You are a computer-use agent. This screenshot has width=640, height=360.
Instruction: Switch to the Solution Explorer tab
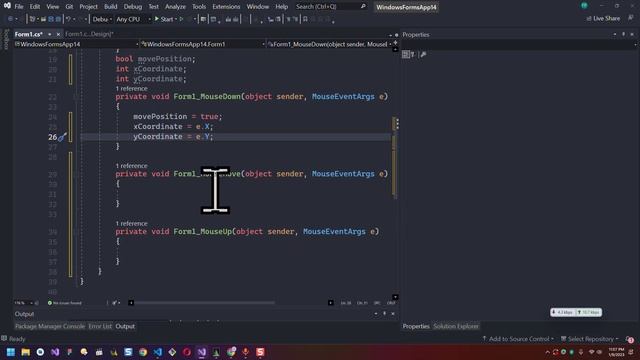pos(456,326)
